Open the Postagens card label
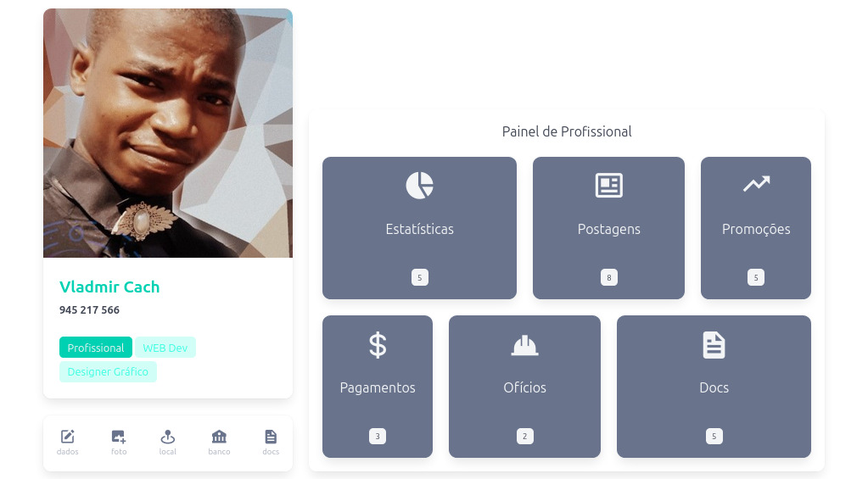Image resolution: width=868 pixels, height=479 pixels. click(x=609, y=229)
